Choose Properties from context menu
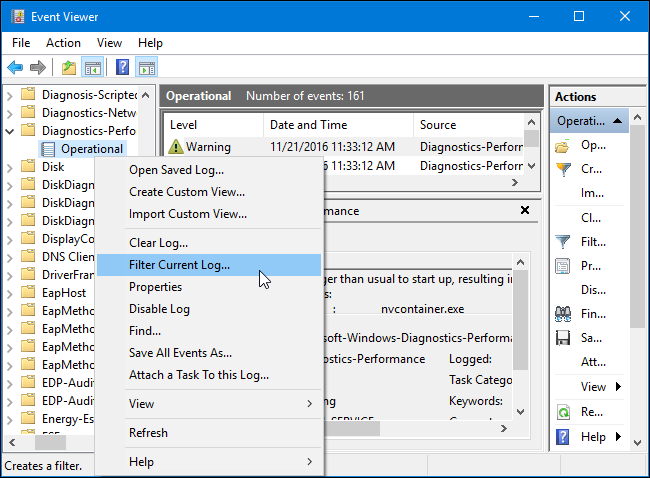Image resolution: width=650 pixels, height=478 pixels. [209, 287]
